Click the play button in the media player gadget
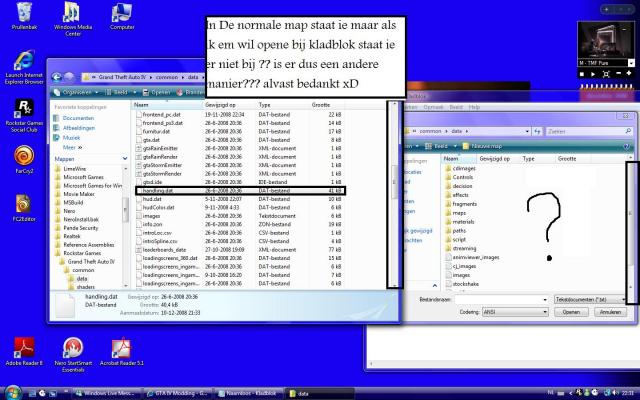 point(593,74)
